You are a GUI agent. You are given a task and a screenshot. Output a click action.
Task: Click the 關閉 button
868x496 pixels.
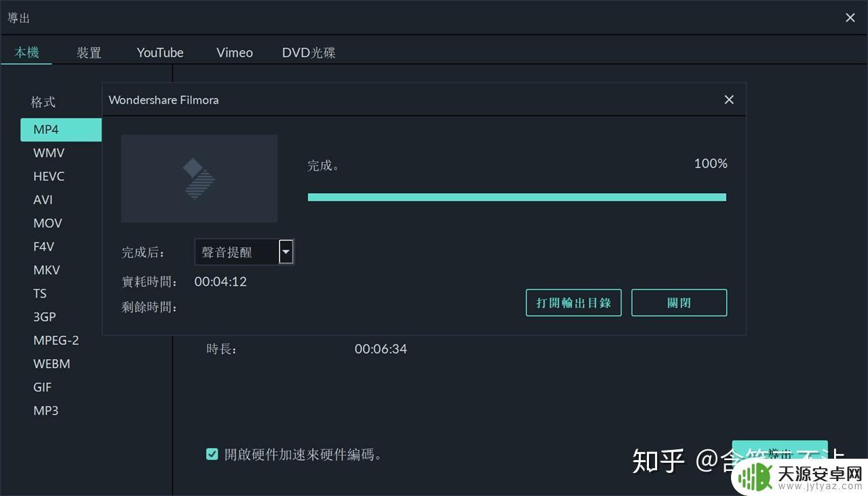pyautogui.click(x=679, y=303)
